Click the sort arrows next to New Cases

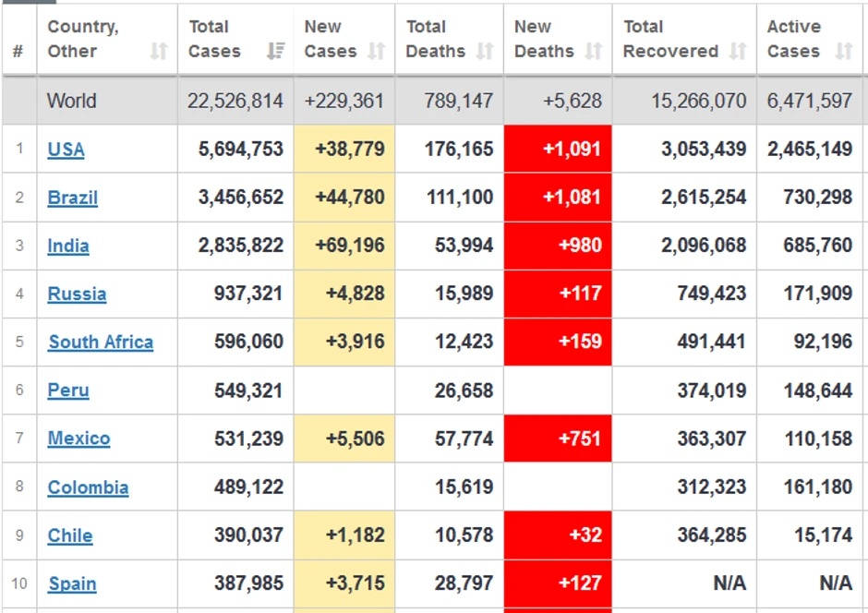click(376, 52)
